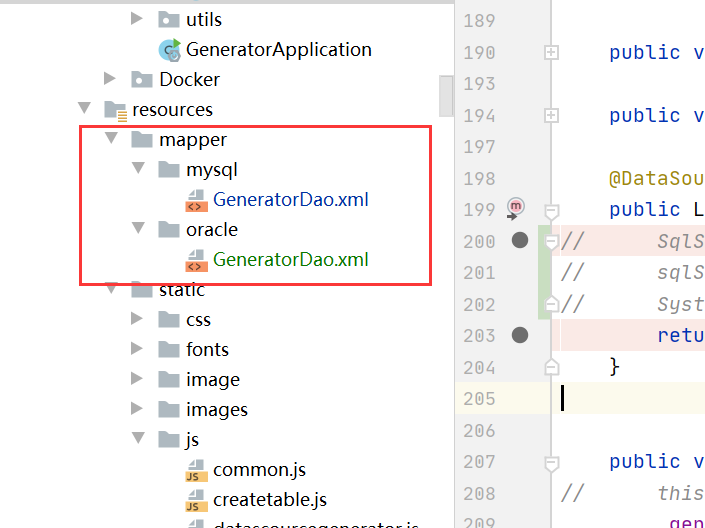Viewport: 705px width, 528px height.
Task: Expand the css folder arrow
Action: 137,320
